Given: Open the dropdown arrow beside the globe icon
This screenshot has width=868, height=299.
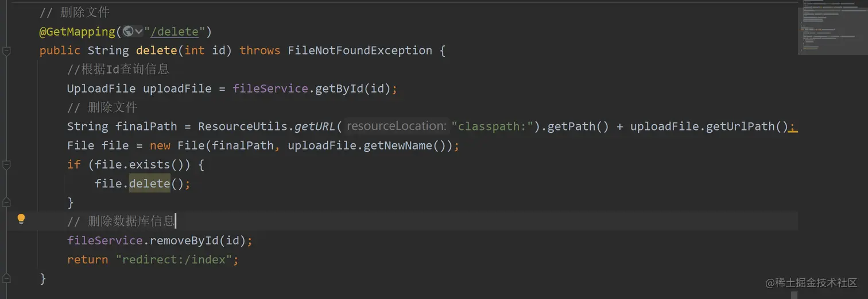Looking at the screenshot, I should (138, 32).
